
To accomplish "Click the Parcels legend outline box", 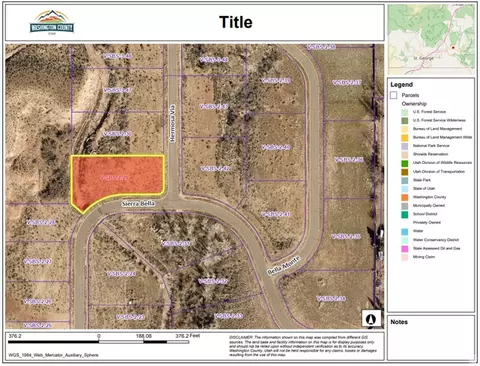I will [394, 95].
